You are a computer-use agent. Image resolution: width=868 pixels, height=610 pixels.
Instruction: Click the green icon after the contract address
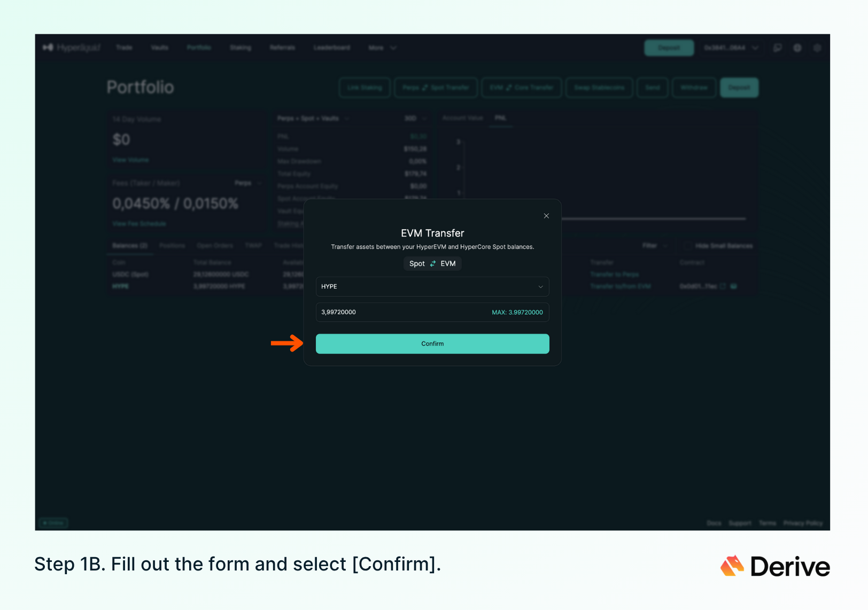734,286
